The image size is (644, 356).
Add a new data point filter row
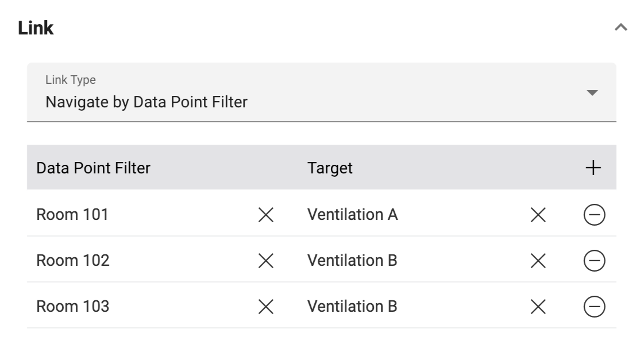tap(593, 168)
